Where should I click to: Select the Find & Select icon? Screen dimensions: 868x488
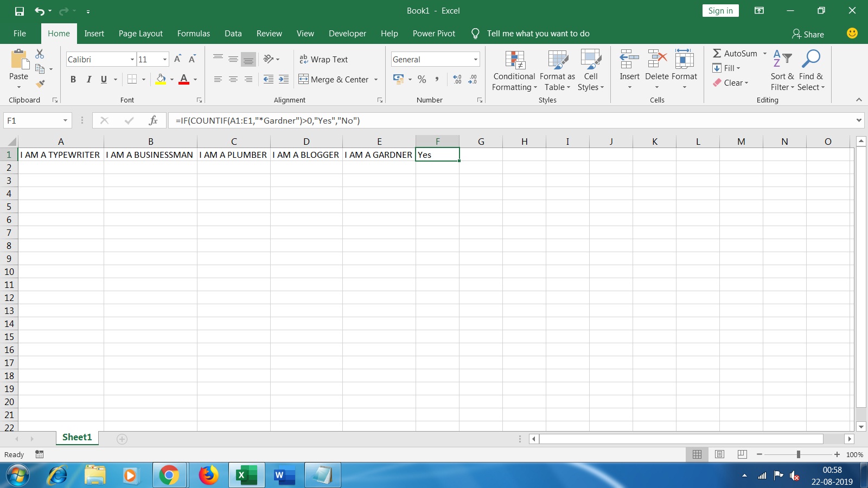tap(811, 70)
